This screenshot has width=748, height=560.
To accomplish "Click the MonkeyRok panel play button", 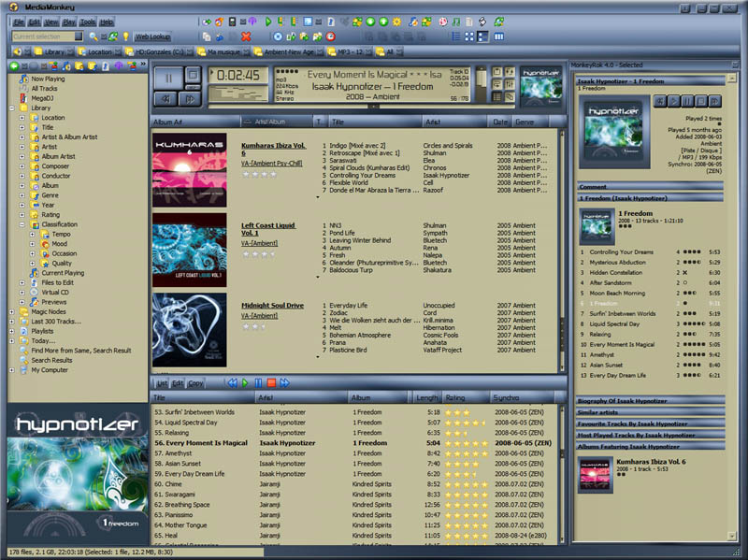I will click(673, 101).
